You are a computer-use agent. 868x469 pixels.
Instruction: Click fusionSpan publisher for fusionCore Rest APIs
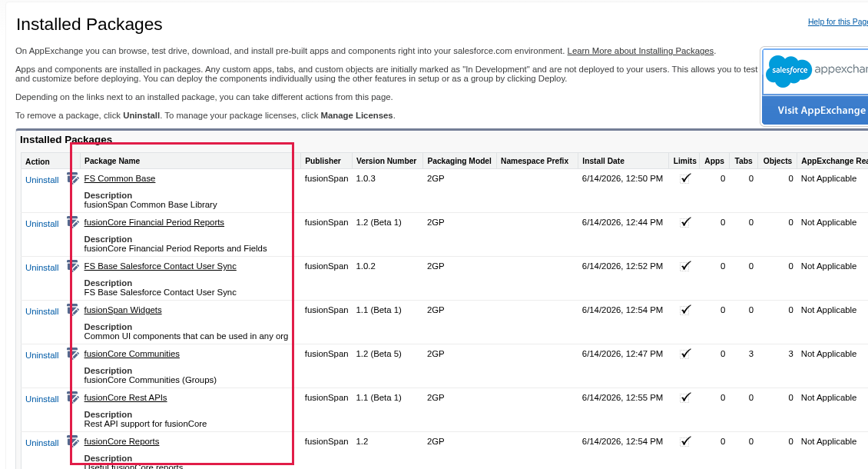coord(326,397)
